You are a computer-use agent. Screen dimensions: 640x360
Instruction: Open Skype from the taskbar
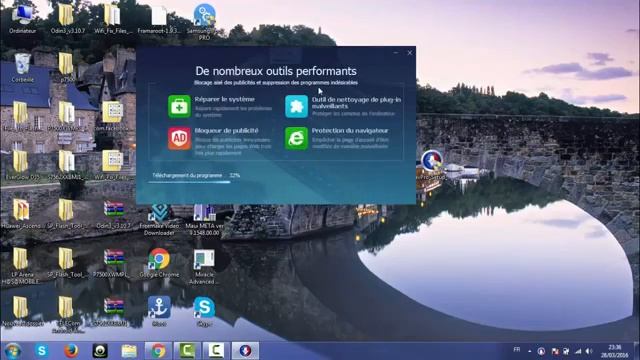coord(42,351)
